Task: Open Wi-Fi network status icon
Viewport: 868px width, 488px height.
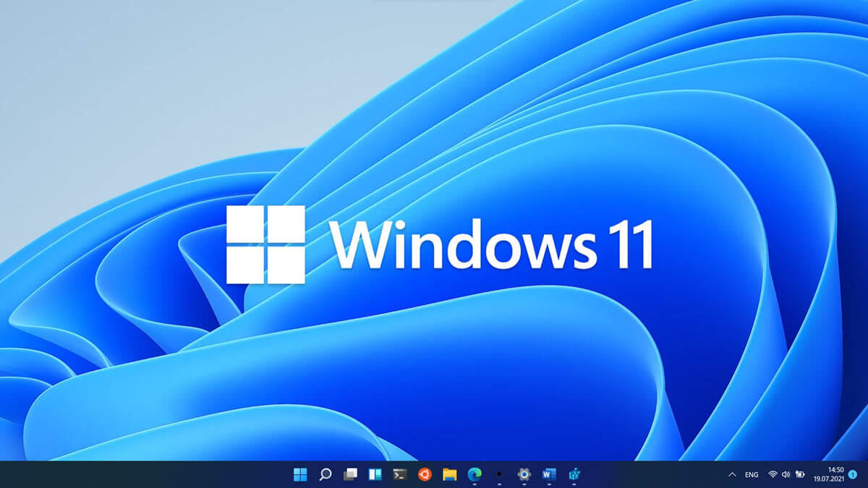Action: (x=773, y=475)
